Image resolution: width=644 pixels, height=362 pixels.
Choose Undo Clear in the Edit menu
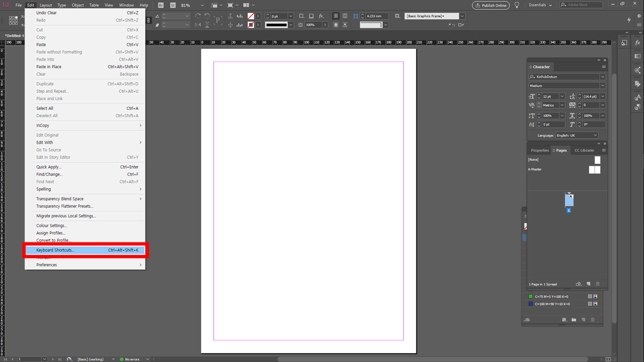coord(85,12)
